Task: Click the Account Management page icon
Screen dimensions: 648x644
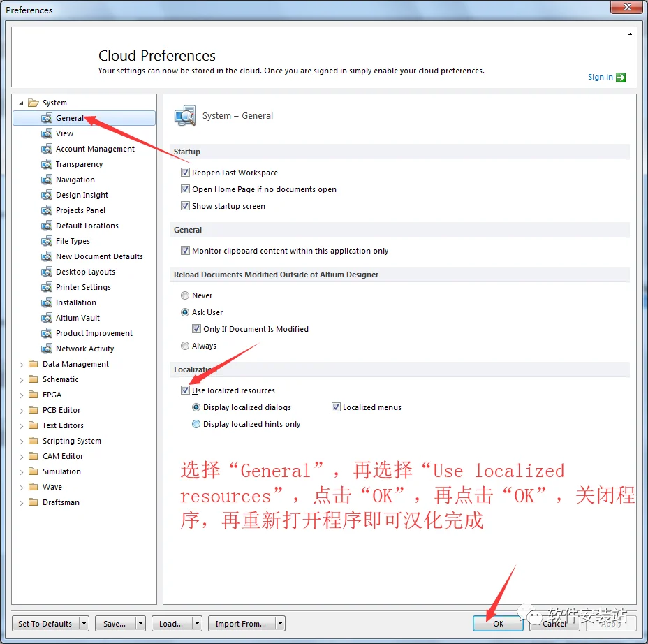Action: [x=47, y=149]
